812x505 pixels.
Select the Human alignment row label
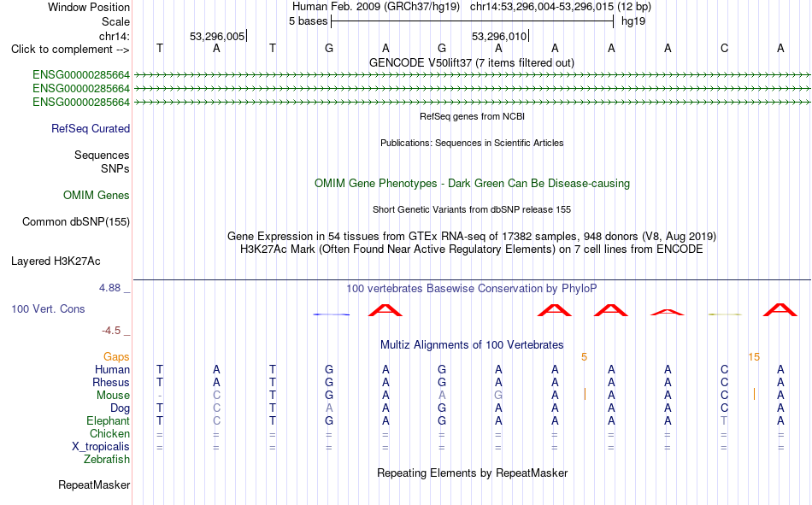(112, 370)
